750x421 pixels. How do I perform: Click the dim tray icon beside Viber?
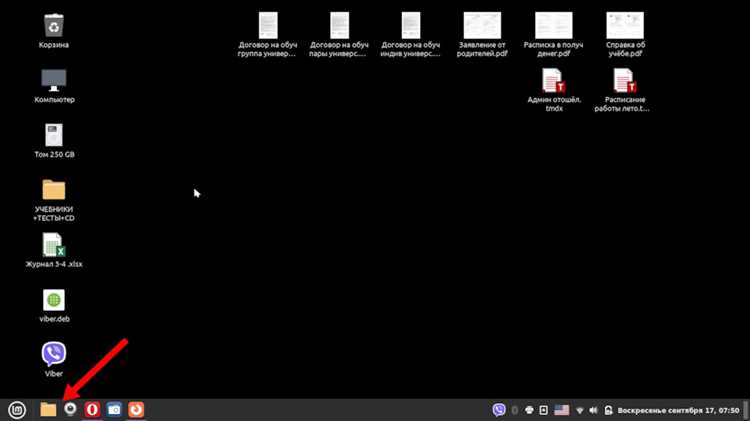point(515,410)
